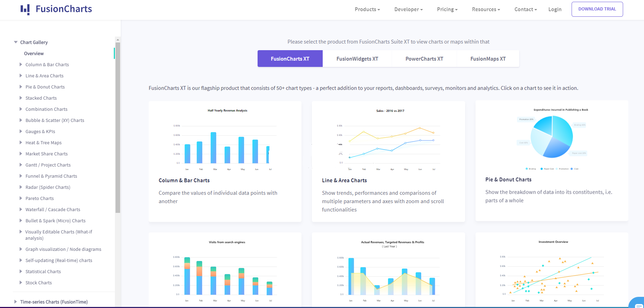Viewport: 644px width, 308px height.
Task: Expand the Heat & Tree Maps arrow
Action: click(x=21, y=143)
